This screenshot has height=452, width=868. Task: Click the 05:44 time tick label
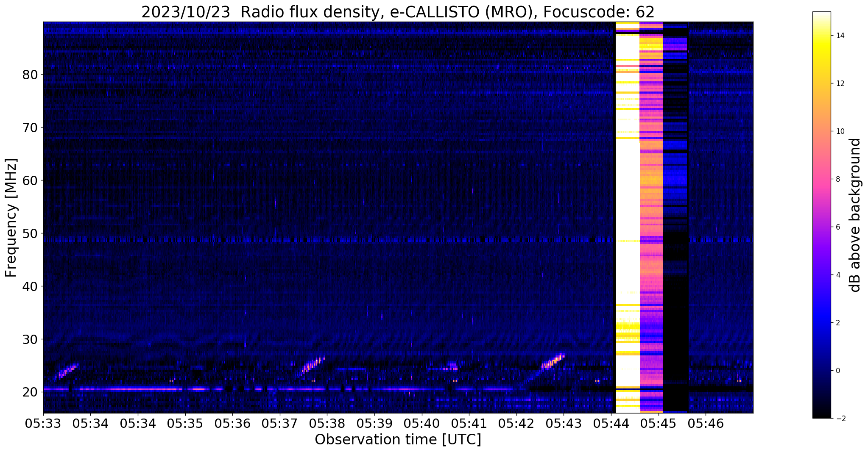pos(611,424)
